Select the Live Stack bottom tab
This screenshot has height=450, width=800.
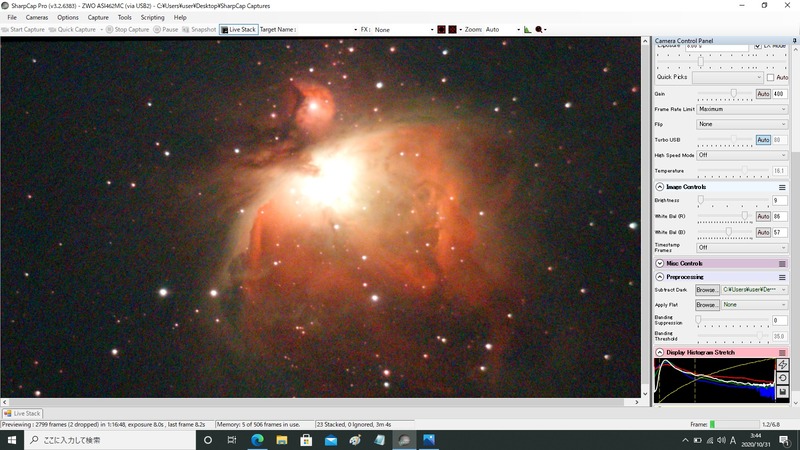22,414
